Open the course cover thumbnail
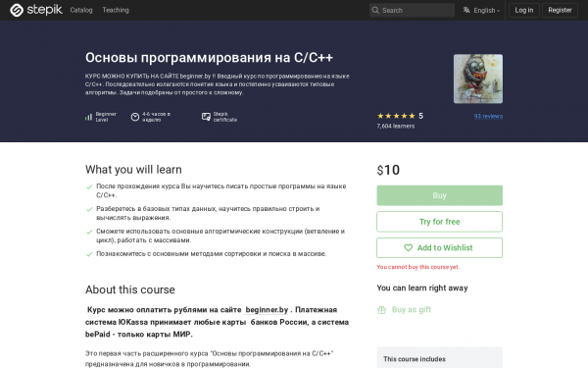The image size is (588, 368). tap(478, 79)
